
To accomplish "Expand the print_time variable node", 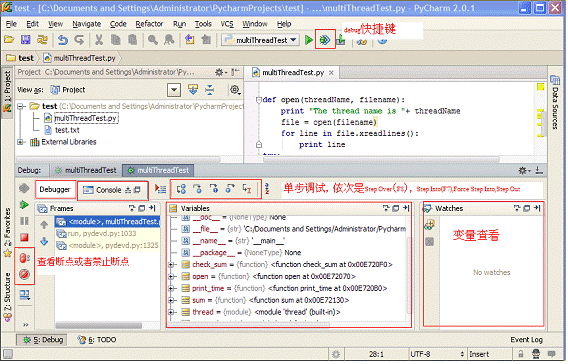I will point(172,289).
